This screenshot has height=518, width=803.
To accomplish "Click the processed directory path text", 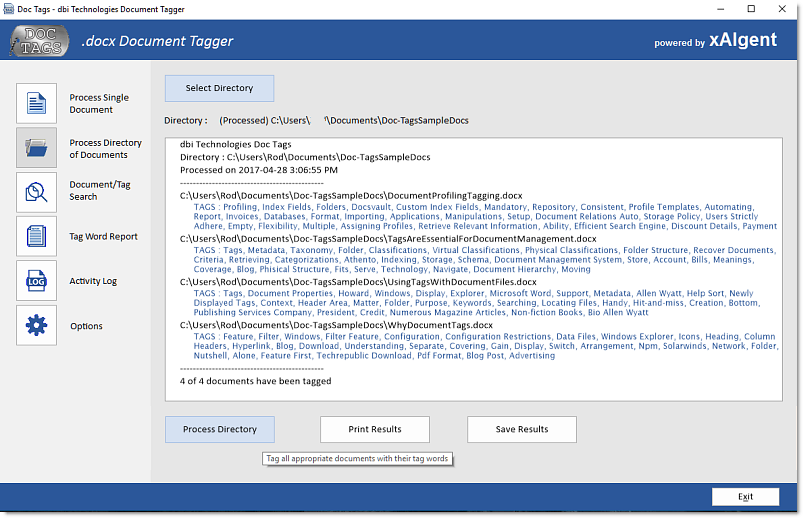I will pyautogui.click(x=344, y=120).
